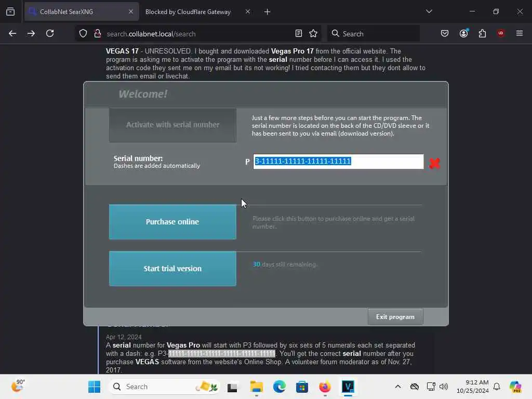The height and width of the screenshot is (399, 532).
Task: Open a new tab with plus
Action: (268, 12)
